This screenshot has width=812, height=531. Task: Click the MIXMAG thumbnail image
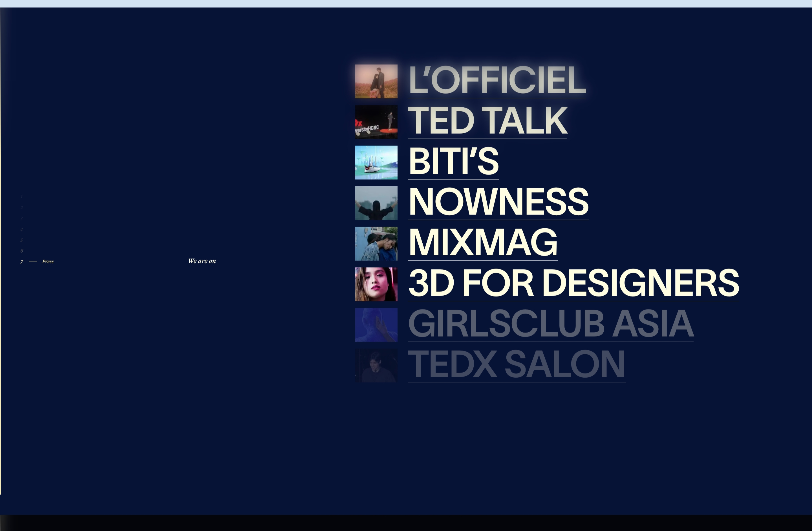[x=376, y=244]
